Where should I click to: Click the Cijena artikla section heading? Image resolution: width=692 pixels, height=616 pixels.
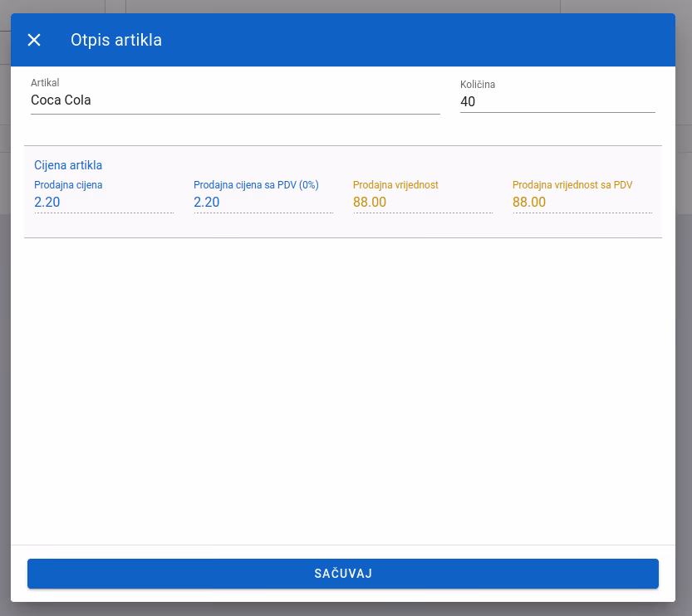tap(68, 165)
